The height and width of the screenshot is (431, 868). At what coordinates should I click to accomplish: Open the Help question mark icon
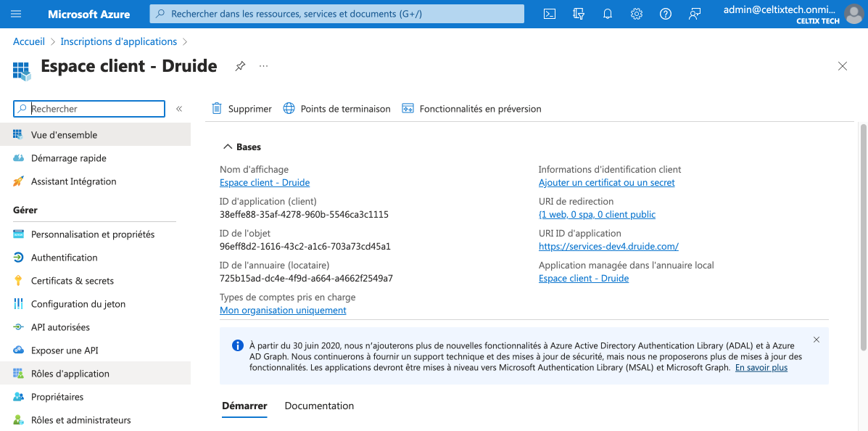(x=666, y=14)
